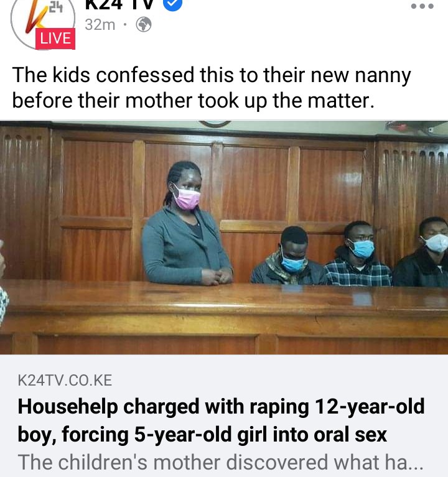
Task: Click caption line 'before their mother took up'
Action: (x=194, y=101)
